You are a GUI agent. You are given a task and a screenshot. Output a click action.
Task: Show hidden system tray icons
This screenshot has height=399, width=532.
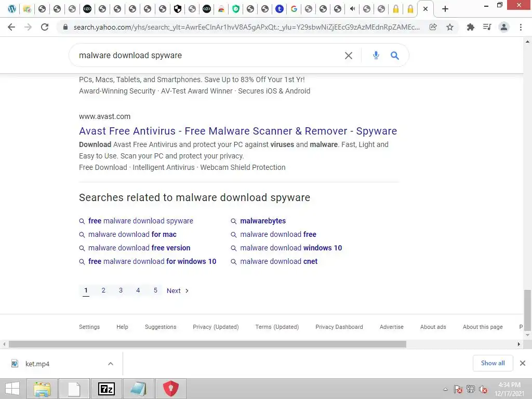[x=445, y=389]
